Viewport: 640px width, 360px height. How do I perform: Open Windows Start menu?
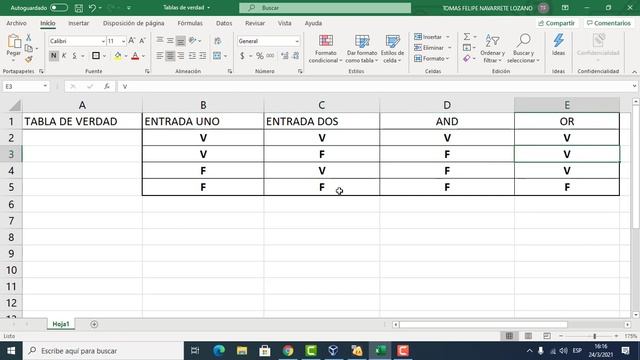[x=11, y=351]
